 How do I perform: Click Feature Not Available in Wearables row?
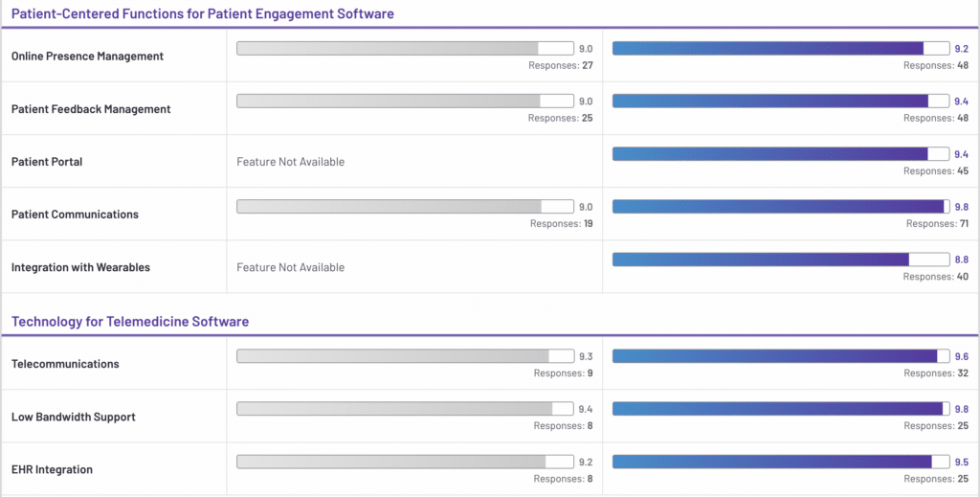290,268
